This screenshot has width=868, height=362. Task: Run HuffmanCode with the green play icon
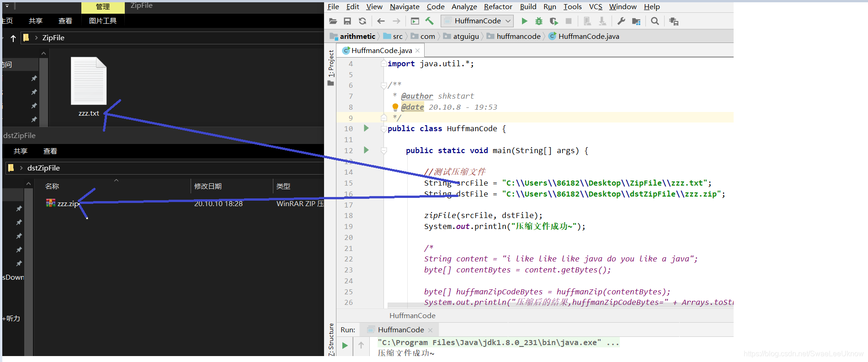(525, 21)
